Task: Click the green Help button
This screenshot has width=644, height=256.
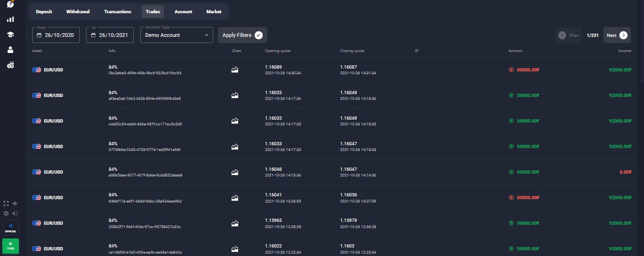Action: coord(10,246)
